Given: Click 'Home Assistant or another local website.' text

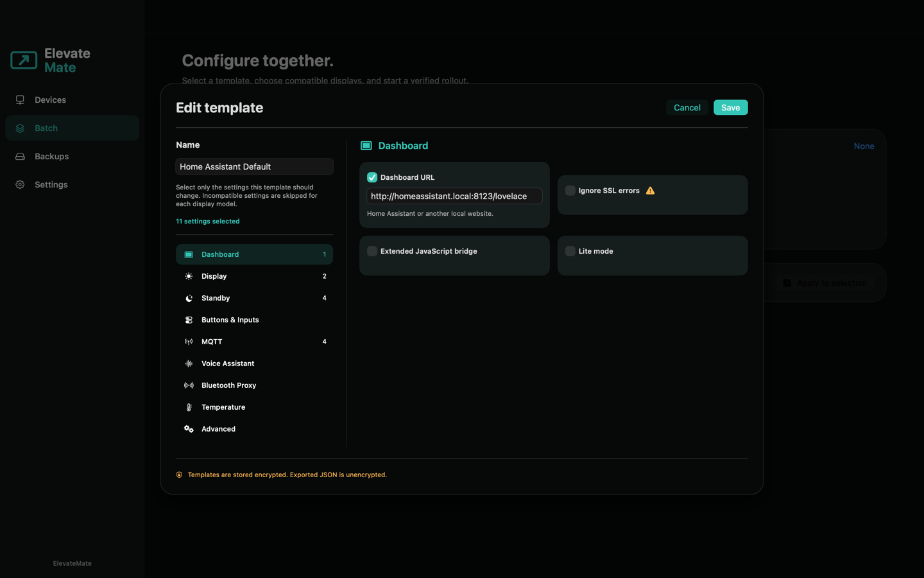Looking at the screenshot, I should tap(430, 213).
